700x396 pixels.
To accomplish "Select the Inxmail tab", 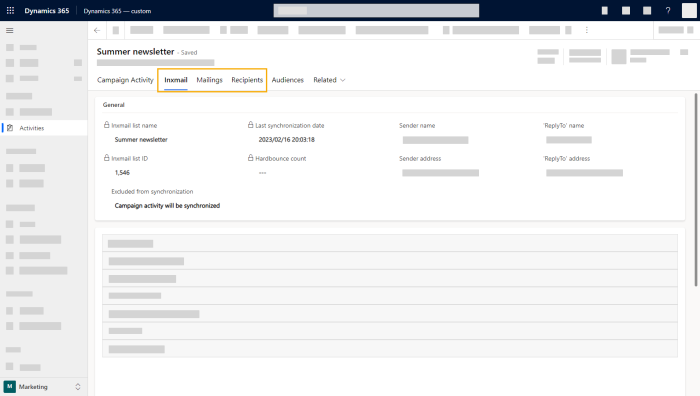I will (x=175, y=80).
